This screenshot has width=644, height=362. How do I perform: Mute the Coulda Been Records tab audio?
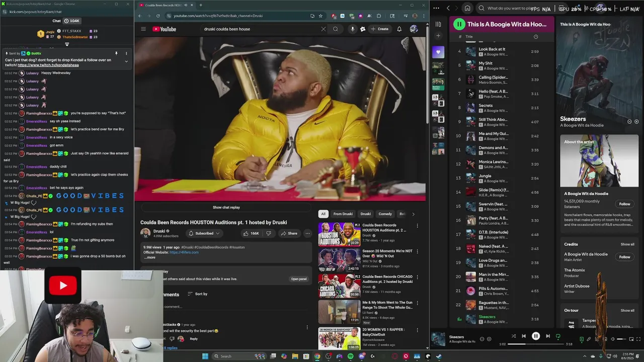(x=186, y=5)
